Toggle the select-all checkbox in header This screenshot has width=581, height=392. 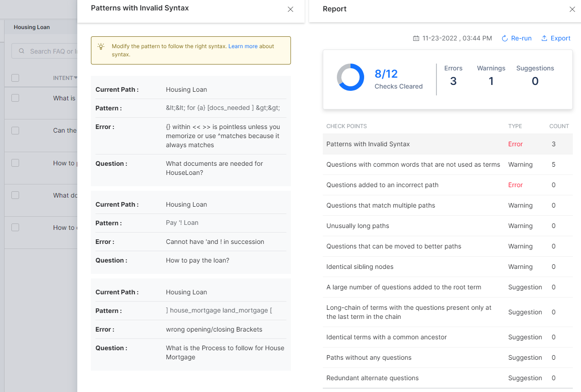[x=15, y=78]
